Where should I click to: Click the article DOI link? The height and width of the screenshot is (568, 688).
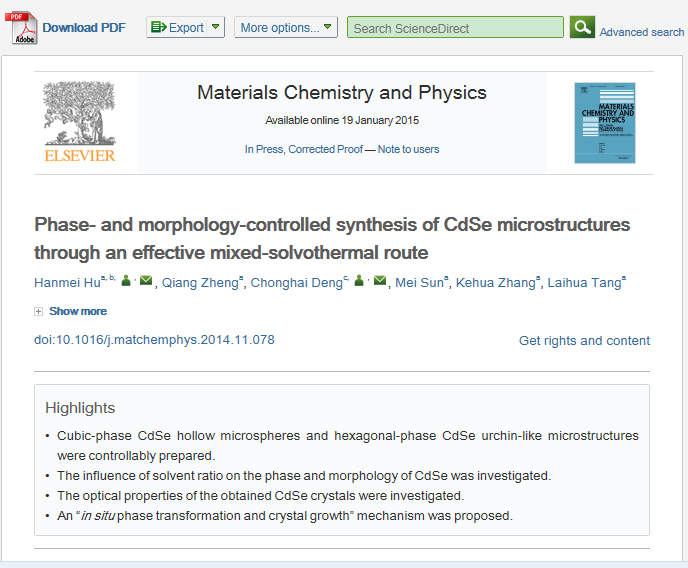[154, 340]
